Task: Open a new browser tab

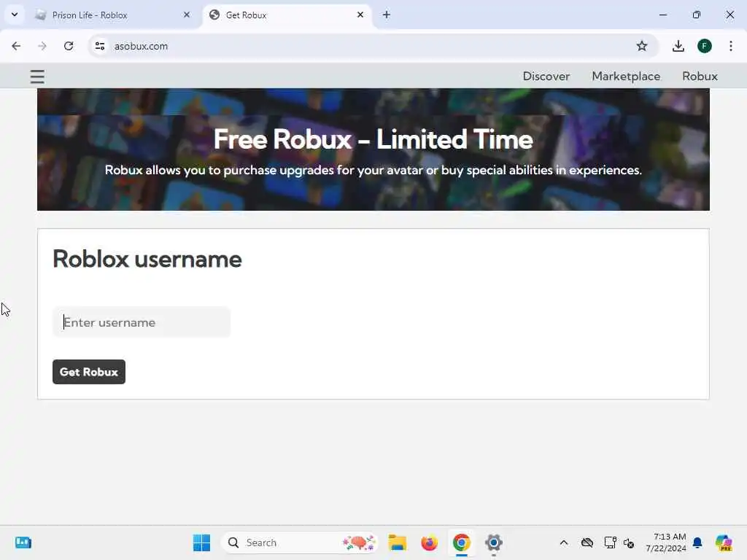Action: coord(387,15)
